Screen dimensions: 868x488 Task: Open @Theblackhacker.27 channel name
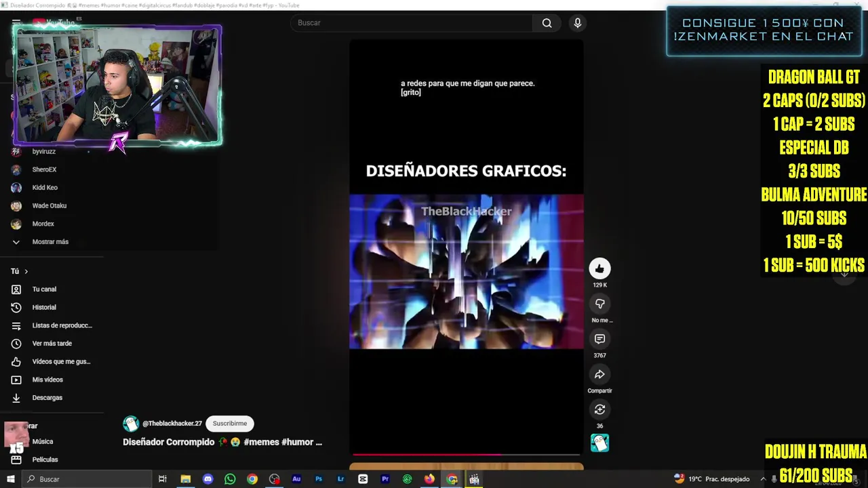pyautogui.click(x=172, y=424)
